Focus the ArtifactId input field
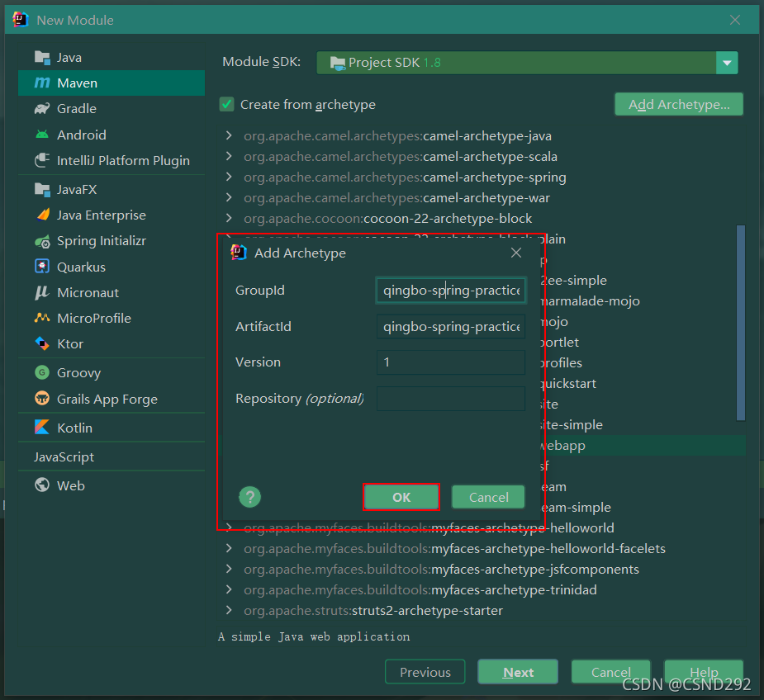This screenshot has height=700, width=764. click(x=451, y=326)
